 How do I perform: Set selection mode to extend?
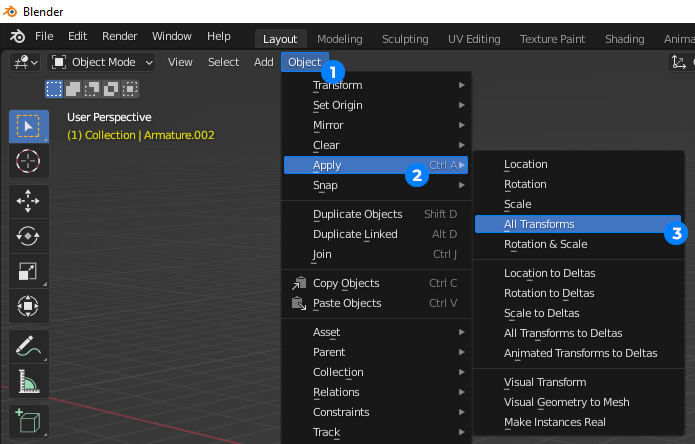point(73,89)
